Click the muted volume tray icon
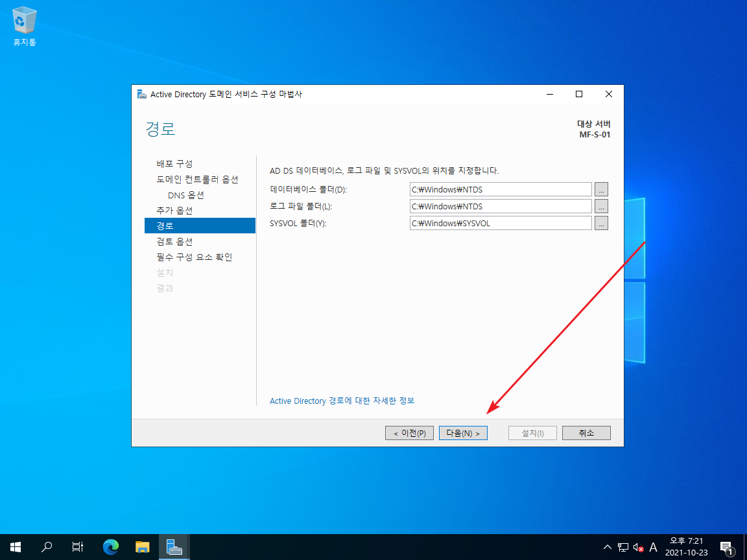Viewport: 747px width, 560px height. point(638,547)
